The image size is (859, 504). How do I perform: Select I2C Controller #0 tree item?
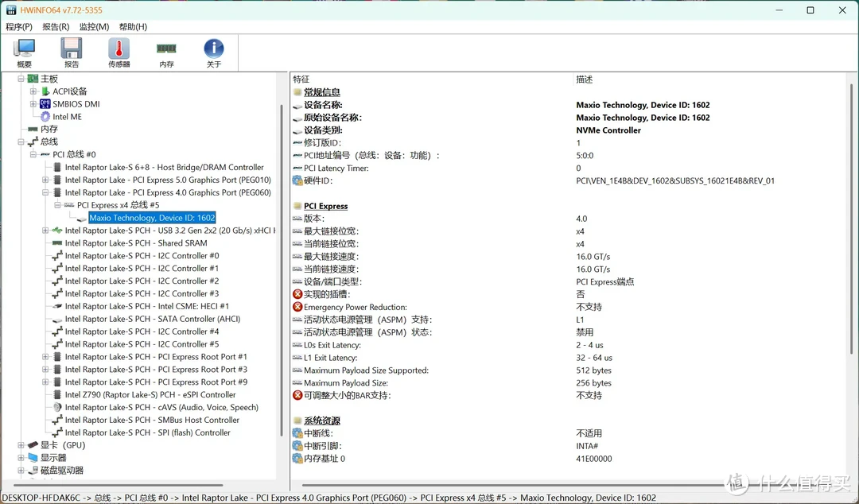(x=142, y=255)
